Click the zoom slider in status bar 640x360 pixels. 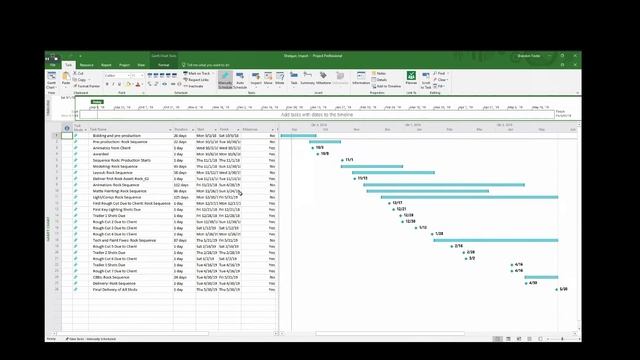click(x=562, y=339)
